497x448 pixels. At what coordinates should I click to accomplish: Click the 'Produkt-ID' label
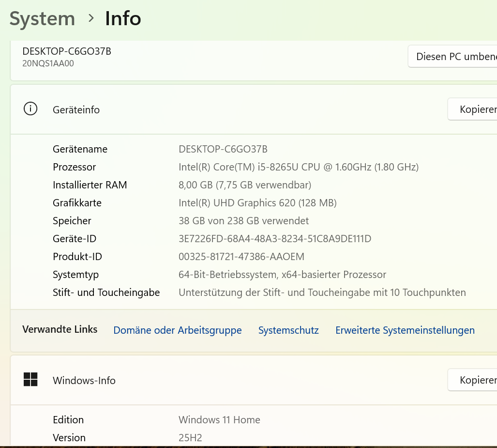(x=77, y=257)
